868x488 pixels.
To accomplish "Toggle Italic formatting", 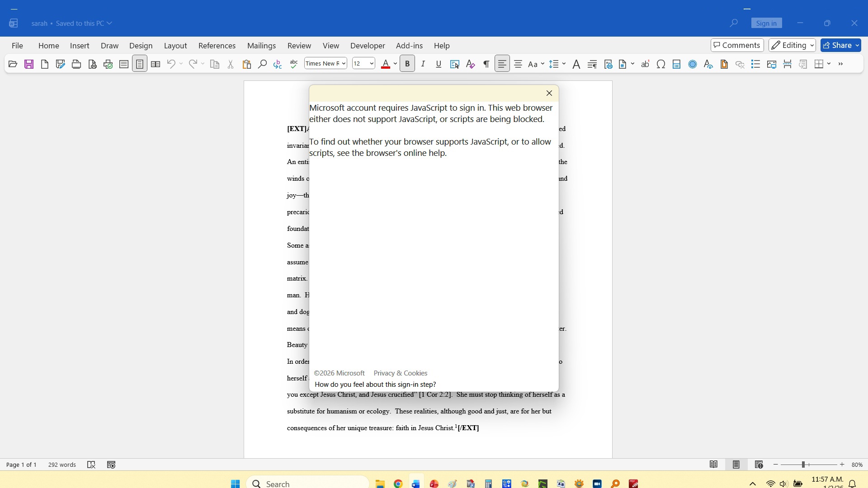I will (423, 64).
